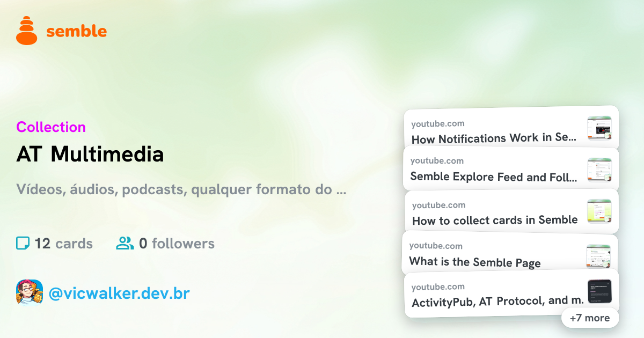Click the Semble wordmark text
This screenshot has height=338, width=644.
[x=77, y=31]
